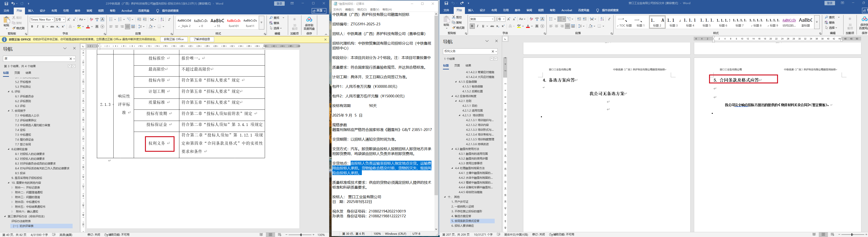Click 获取正版 Office button
Image resolution: width=868 pixels, height=237 pixels.
[174, 39]
